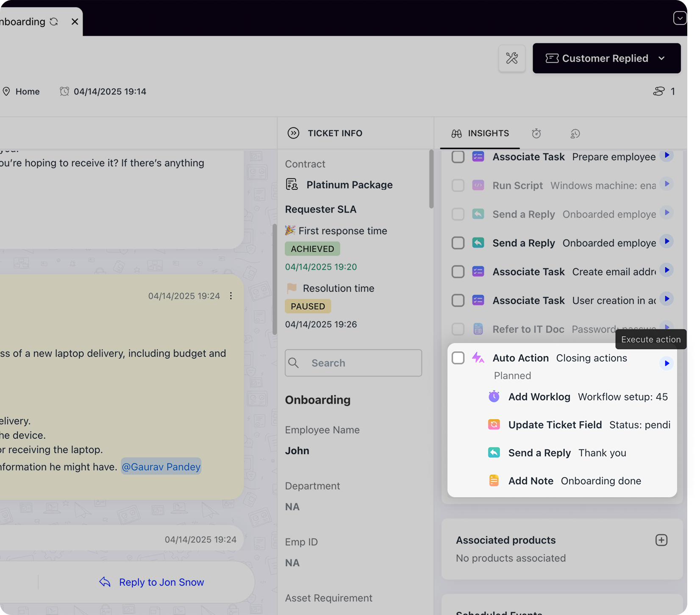Image resolution: width=700 pixels, height=615 pixels.
Task: Open the timer tab icon in insights panel
Action: pos(536,134)
